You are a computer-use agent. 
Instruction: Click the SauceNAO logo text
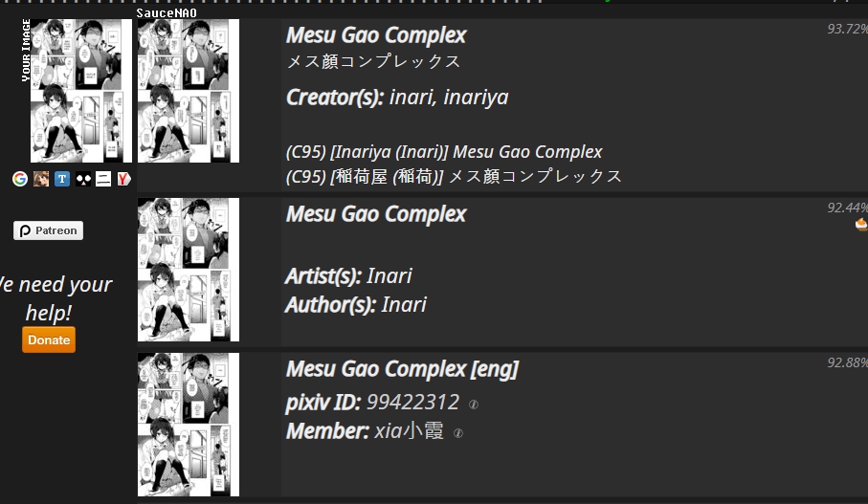pyautogui.click(x=167, y=12)
